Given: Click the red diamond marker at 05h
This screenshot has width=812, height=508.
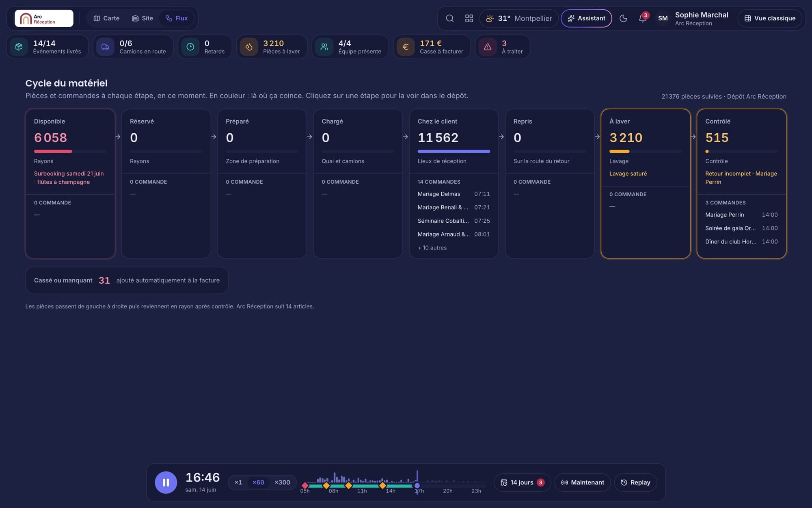Looking at the screenshot, I should tap(305, 485).
